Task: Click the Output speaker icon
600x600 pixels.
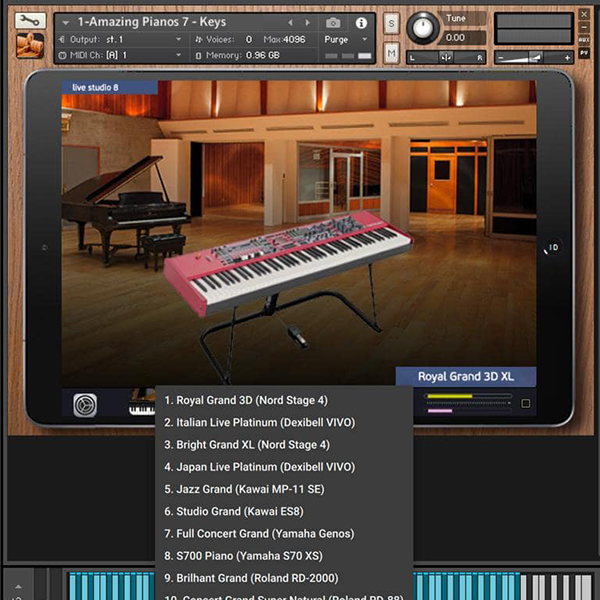Action: pos(62,39)
